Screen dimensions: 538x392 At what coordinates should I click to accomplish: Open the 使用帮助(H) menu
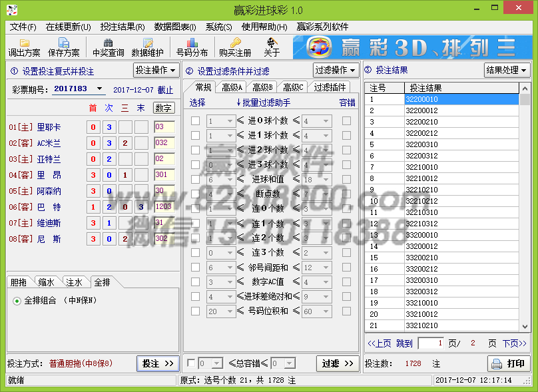264,27
